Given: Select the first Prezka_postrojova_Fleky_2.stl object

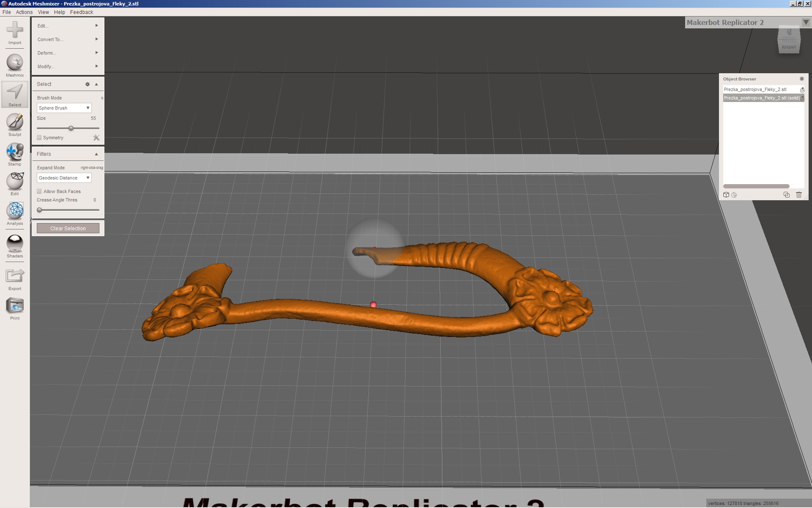Looking at the screenshot, I should tap(755, 89).
